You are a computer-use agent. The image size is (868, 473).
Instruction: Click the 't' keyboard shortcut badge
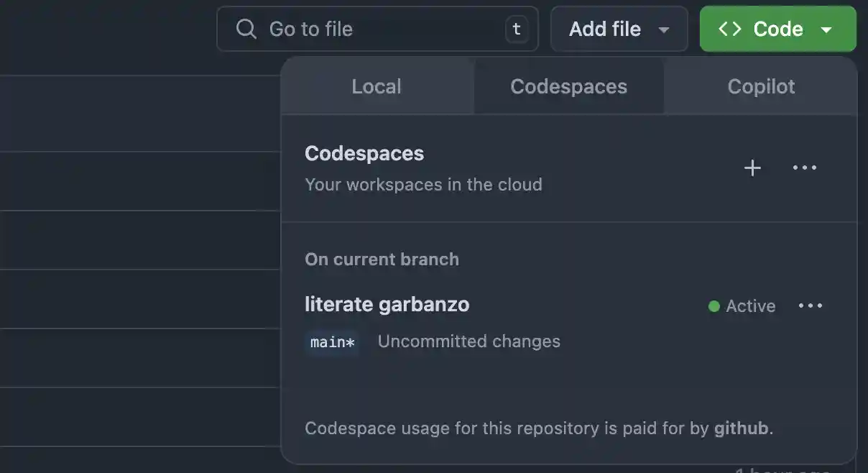[x=517, y=29]
